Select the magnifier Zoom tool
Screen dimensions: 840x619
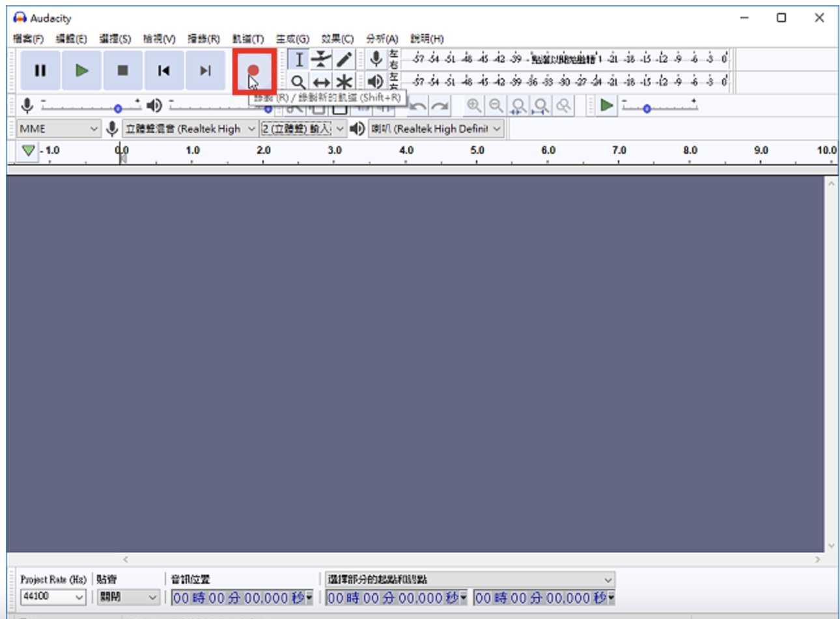click(298, 82)
